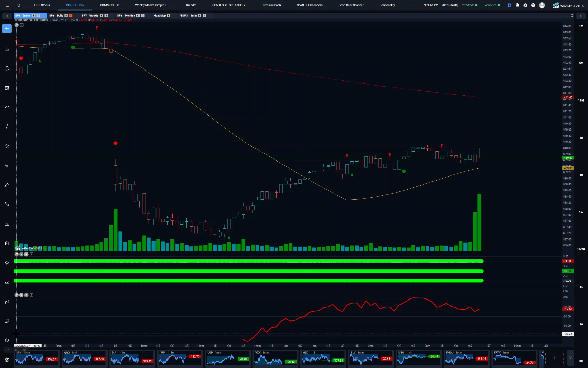
Task: Open the chart type tool in sidebar
Action: pos(7,49)
